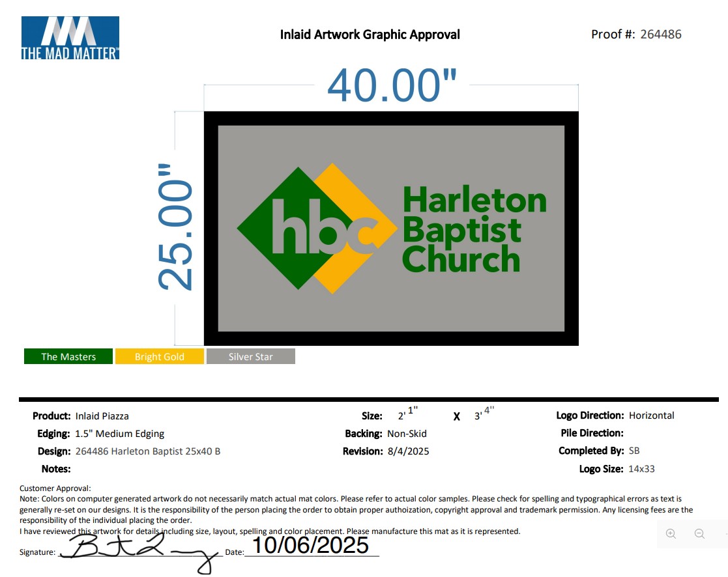Click the date field showing 10/06/2025
The width and height of the screenshot is (728, 577).
(x=311, y=545)
